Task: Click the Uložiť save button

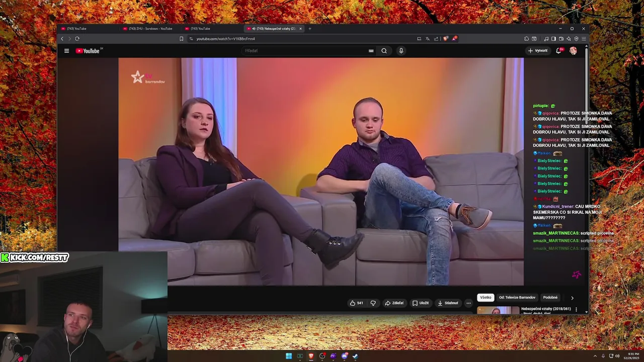Action: click(421, 303)
